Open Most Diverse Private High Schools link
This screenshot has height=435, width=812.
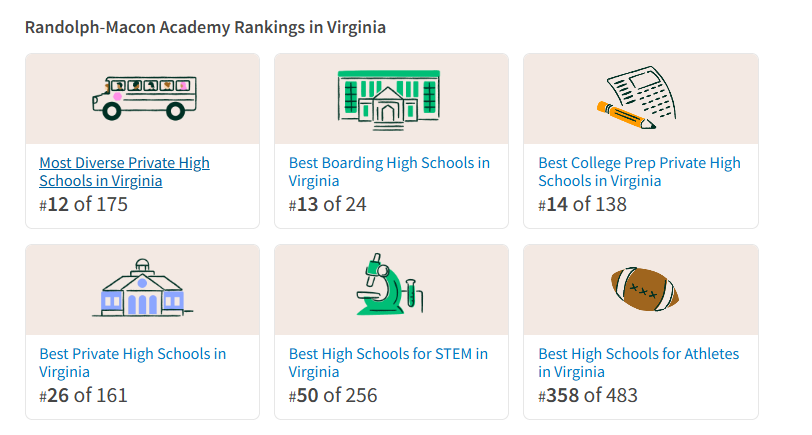124,172
